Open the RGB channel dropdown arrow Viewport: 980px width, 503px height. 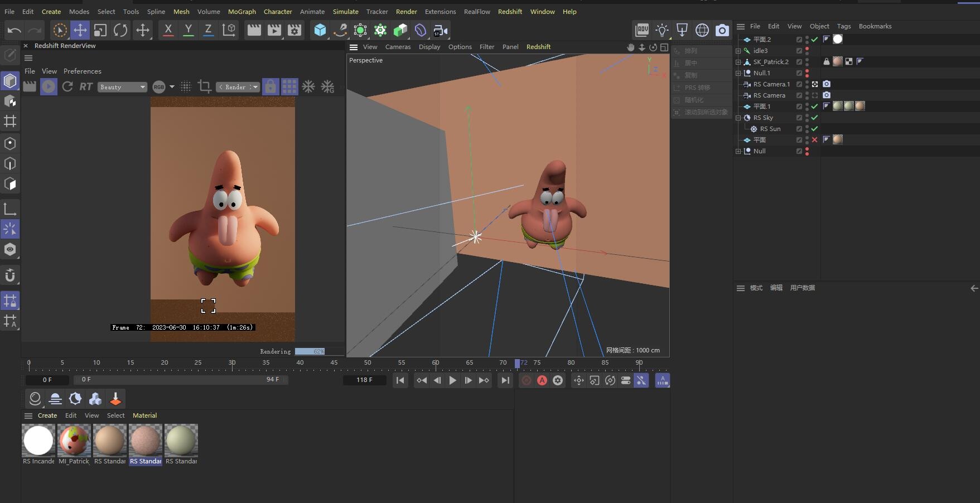pyautogui.click(x=172, y=86)
